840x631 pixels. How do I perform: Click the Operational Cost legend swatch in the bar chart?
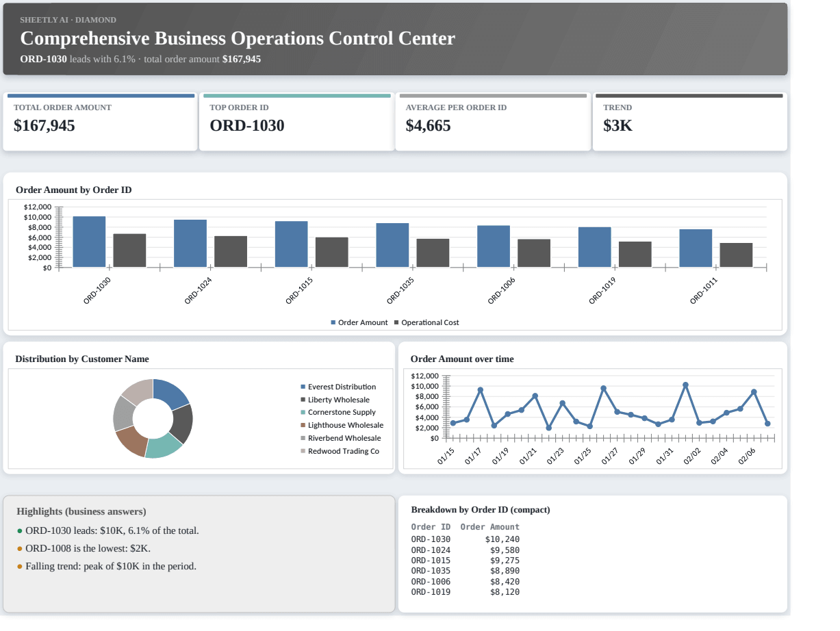click(396, 322)
